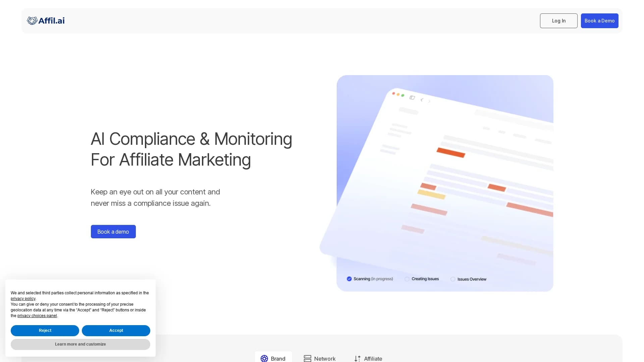Click the hero Book a demo button
This screenshot has height=362, width=644.
[113, 232]
